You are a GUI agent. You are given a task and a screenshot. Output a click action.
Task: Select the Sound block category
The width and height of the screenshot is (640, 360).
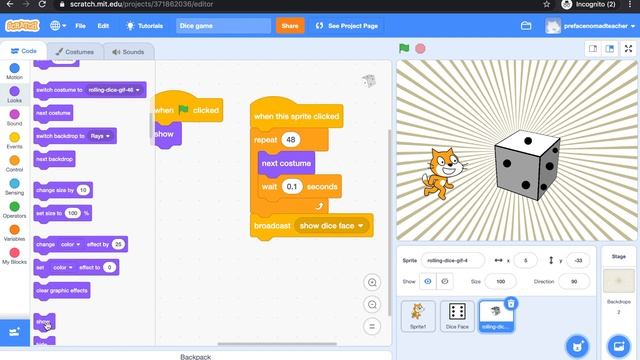pyautogui.click(x=14, y=117)
